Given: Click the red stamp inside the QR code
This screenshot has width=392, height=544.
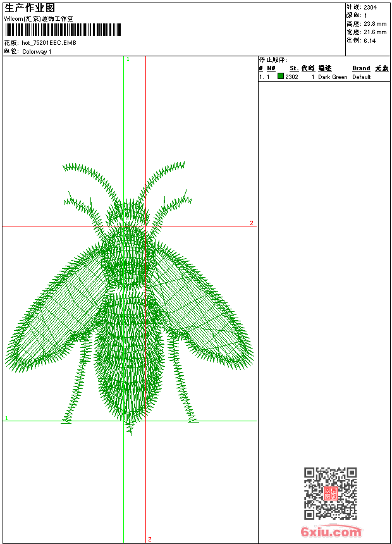Looking at the screenshot, I should pos(330,493).
